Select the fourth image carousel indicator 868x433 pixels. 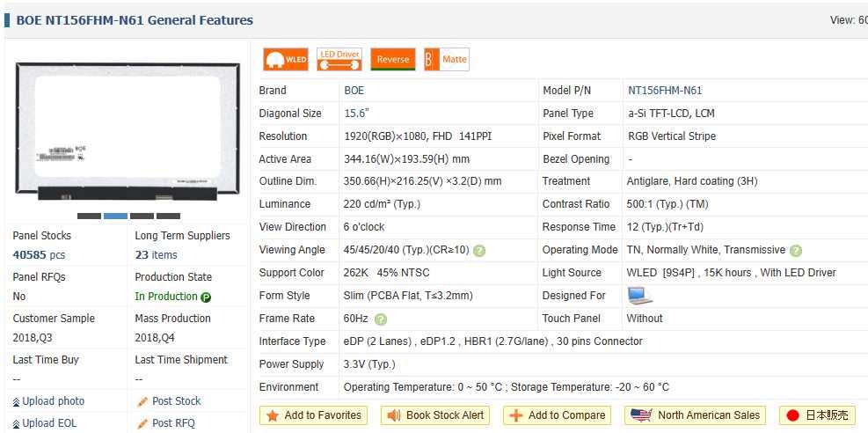click(x=168, y=216)
